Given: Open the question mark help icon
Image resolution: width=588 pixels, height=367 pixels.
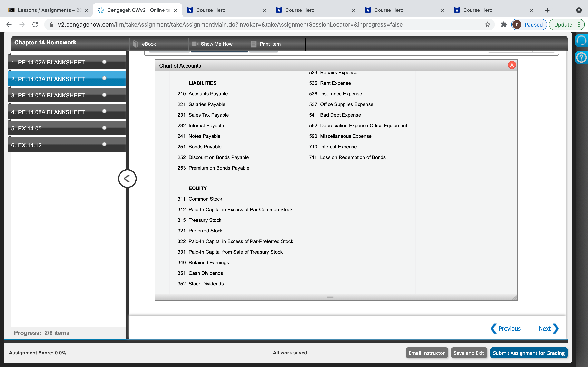Looking at the screenshot, I should click(581, 58).
